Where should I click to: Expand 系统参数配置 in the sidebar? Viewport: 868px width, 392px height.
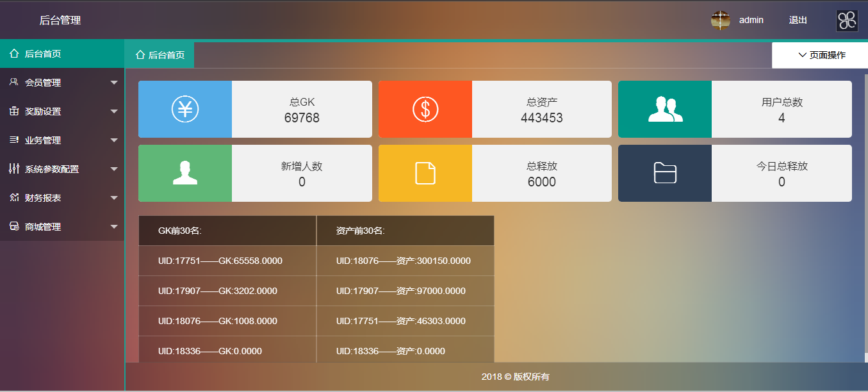[x=61, y=169]
